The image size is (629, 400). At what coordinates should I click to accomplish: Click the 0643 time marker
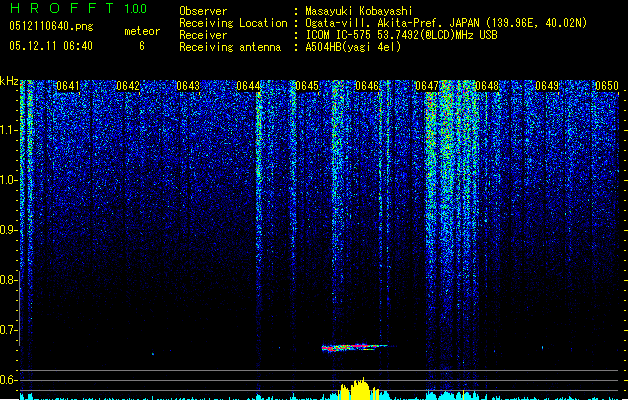(x=188, y=86)
